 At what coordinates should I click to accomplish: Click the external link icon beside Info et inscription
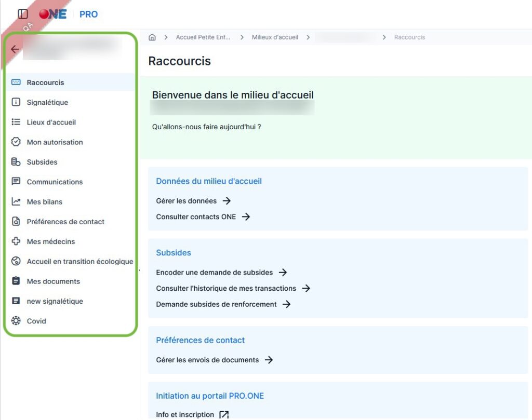tap(224, 414)
